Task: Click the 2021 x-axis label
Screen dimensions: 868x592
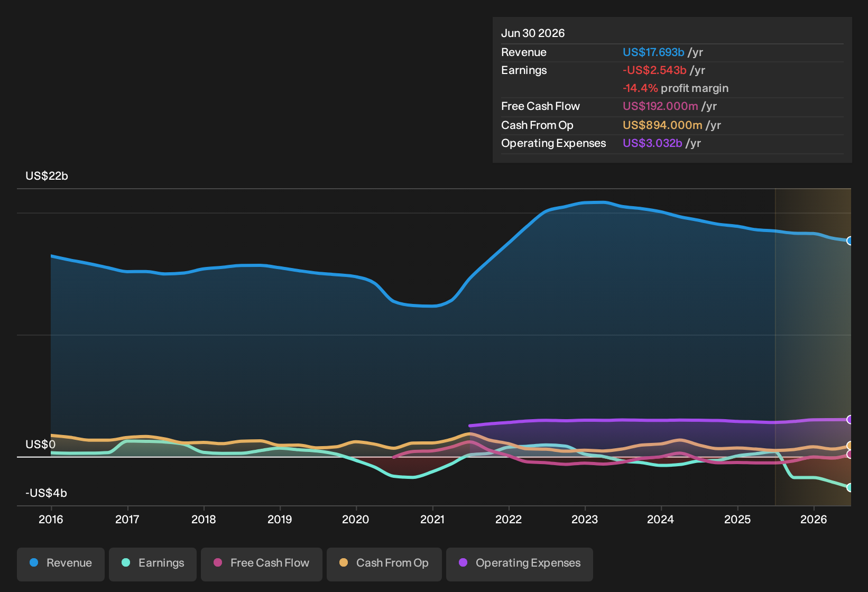Action: tap(432, 520)
